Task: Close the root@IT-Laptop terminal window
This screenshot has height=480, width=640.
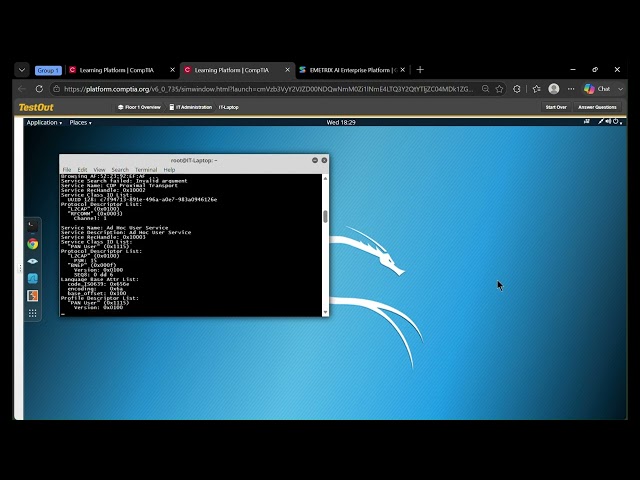Action: coord(324,160)
